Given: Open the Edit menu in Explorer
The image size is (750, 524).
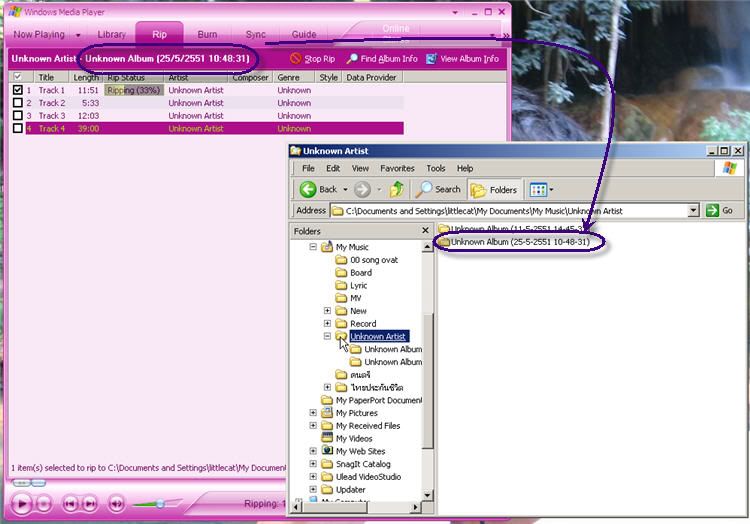Looking at the screenshot, I should tap(333, 168).
